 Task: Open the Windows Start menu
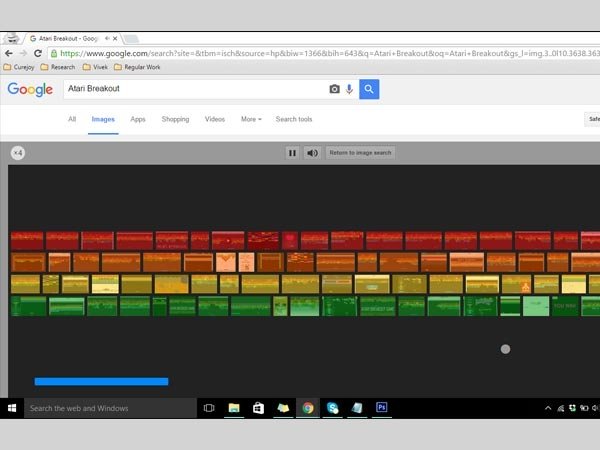[x=12, y=408]
